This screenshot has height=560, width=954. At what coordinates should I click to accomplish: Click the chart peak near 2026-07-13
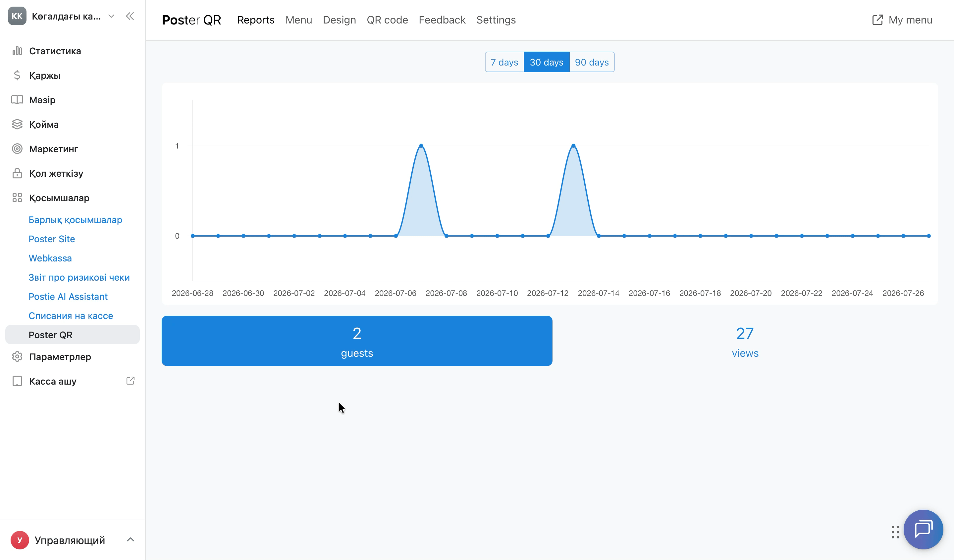(573, 146)
